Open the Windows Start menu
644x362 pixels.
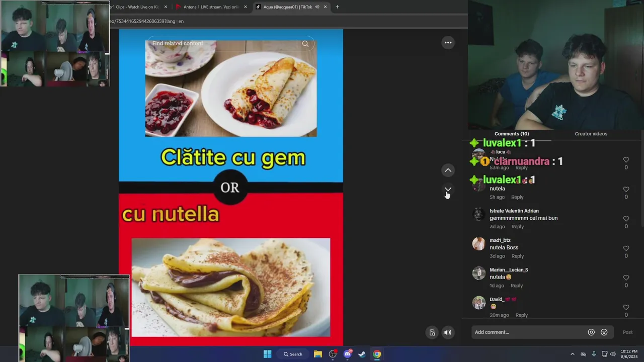tap(267, 354)
